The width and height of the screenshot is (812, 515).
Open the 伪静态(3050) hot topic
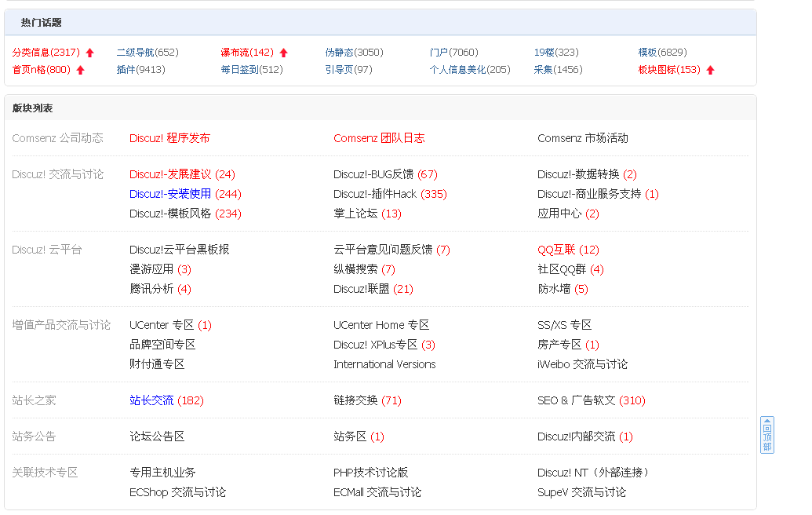[x=354, y=53]
